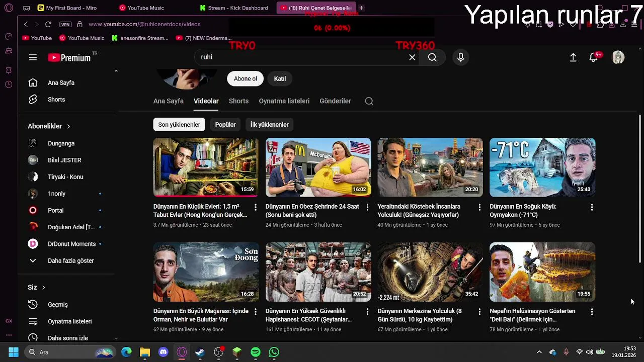The height and width of the screenshot is (362, 644).
Task: Go back with the browser back arrow
Action: click(x=26, y=24)
